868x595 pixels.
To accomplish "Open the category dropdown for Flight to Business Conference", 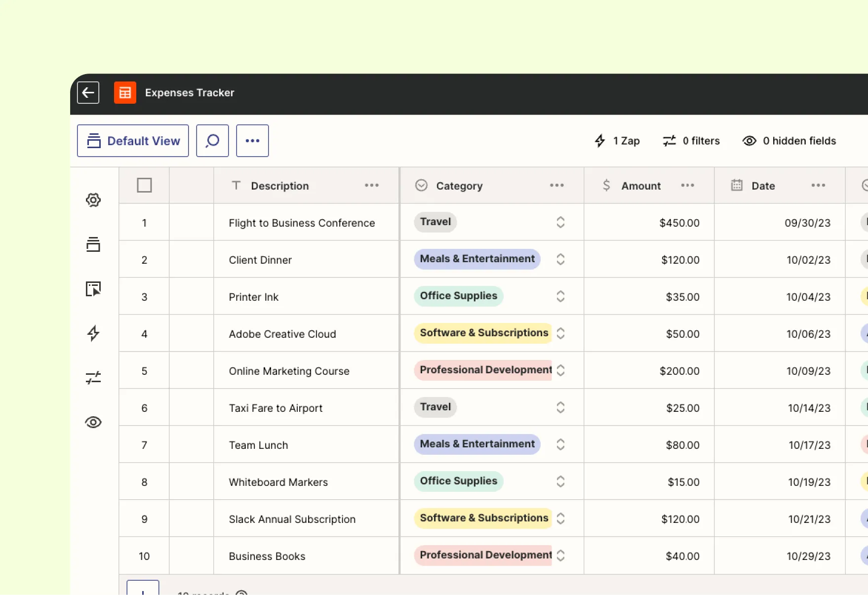I will 560,222.
